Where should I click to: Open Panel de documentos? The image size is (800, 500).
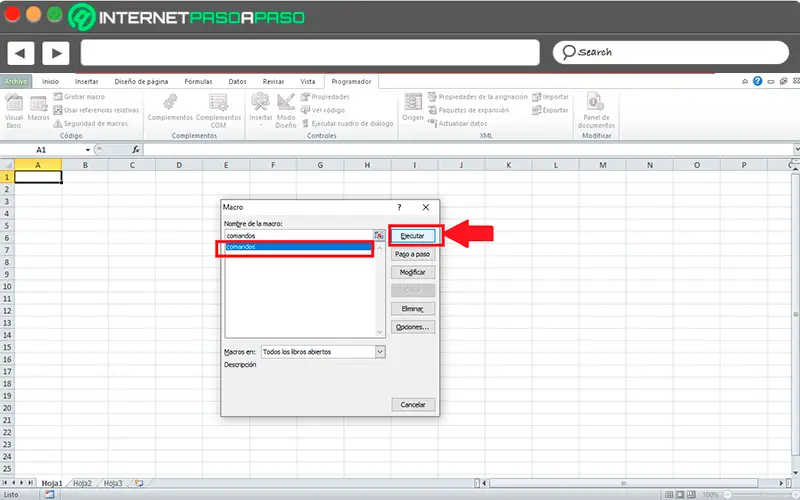point(596,110)
